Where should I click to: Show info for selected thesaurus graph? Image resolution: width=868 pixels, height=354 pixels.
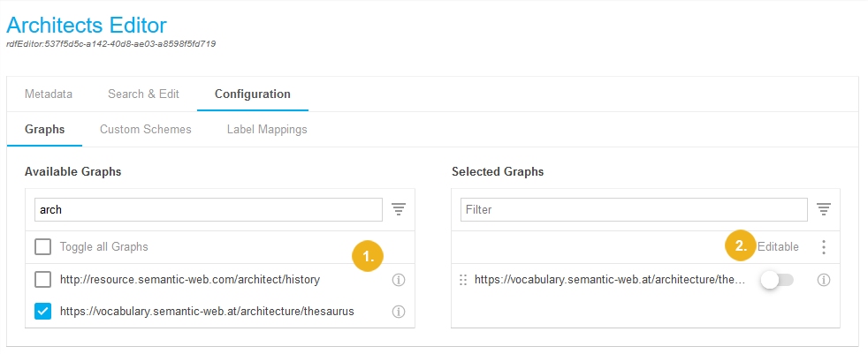tap(824, 280)
